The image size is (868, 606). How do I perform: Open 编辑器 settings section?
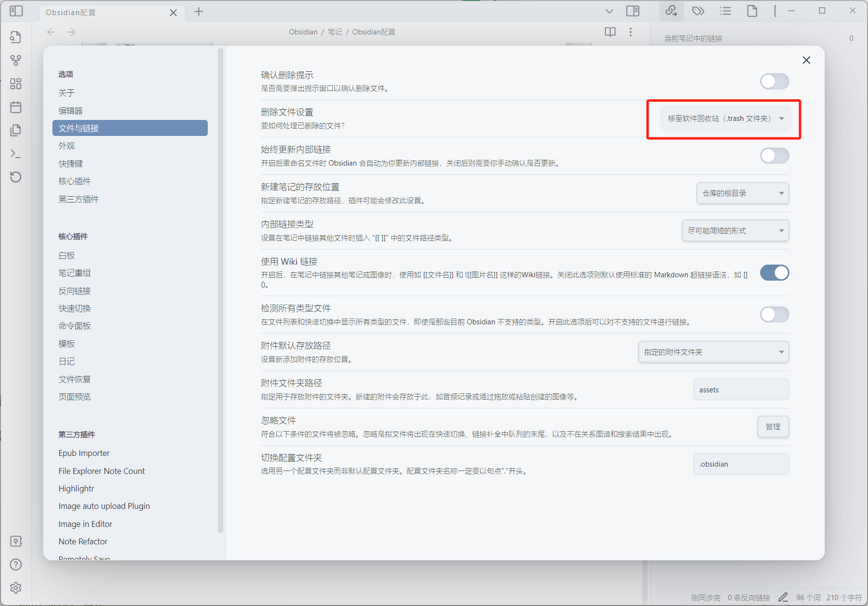pyautogui.click(x=130, y=111)
